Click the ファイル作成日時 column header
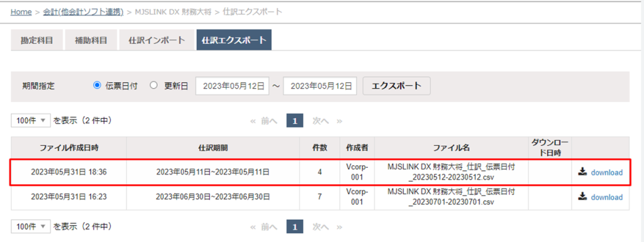 coord(69,148)
